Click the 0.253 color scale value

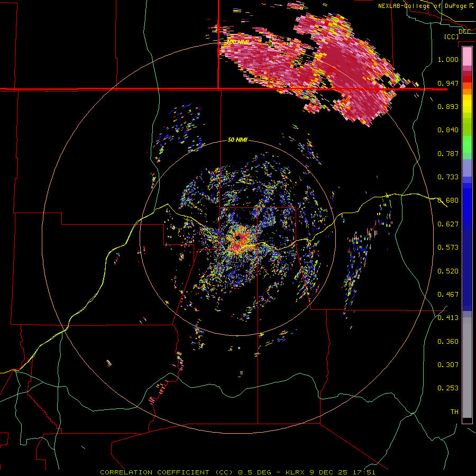coord(448,388)
